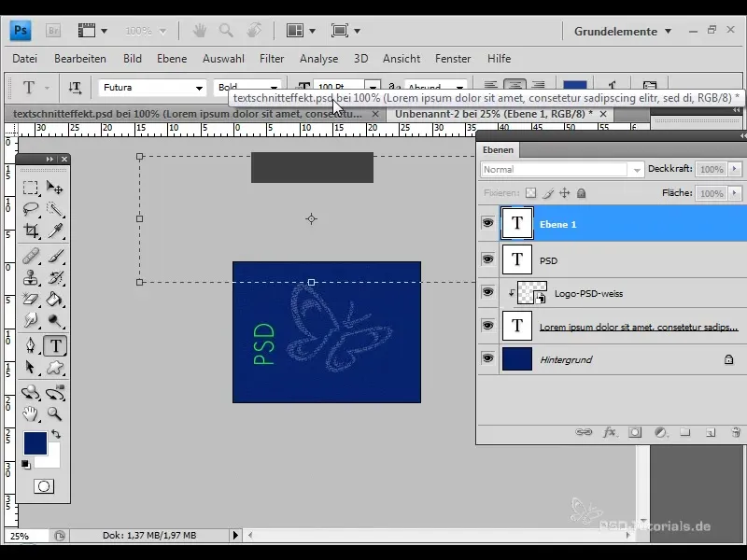Toggle text orientation in options bar
The width and height of the screenshot is (747, 560).
point(75,87)
